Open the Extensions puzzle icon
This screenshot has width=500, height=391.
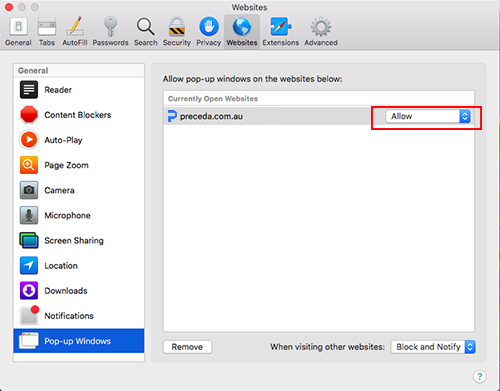point(281,27)
